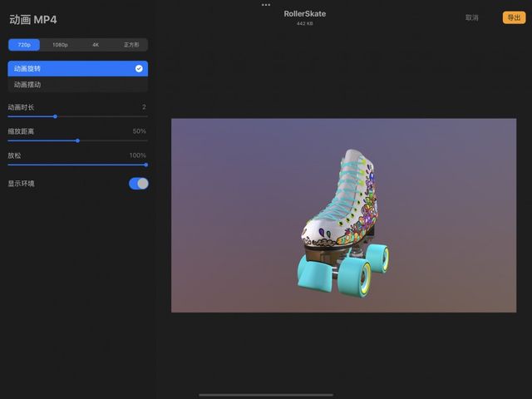Click the 442 KB file size text
Viewport: 532px width, 399px height.
(x=305, y=23)
